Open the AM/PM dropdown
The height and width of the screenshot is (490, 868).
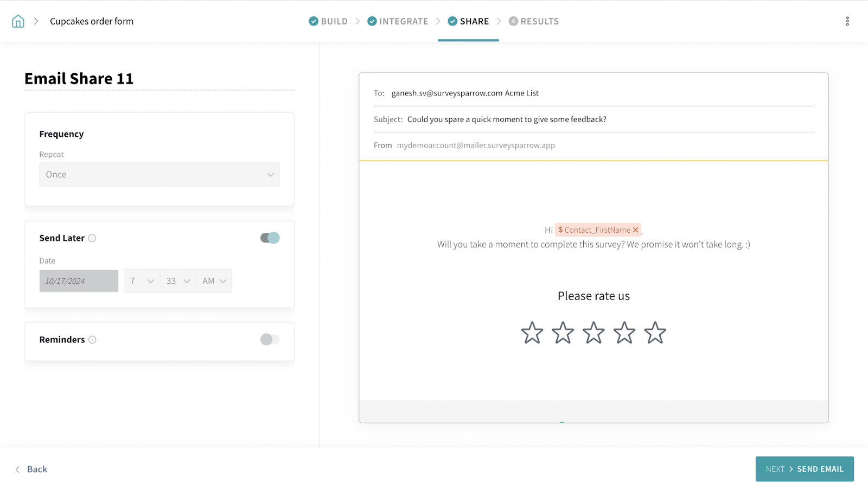(x=214, y=281)
